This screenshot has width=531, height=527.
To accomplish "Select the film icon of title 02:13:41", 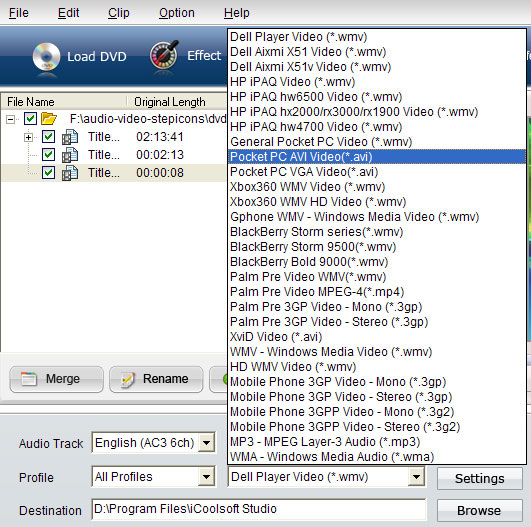I will click(x=70, y=137).
